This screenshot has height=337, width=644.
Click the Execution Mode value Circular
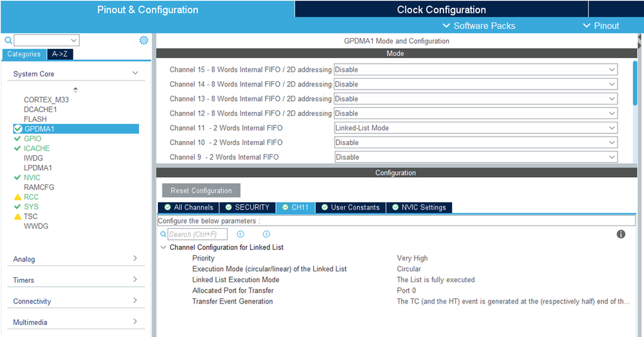tap(409, 269)
